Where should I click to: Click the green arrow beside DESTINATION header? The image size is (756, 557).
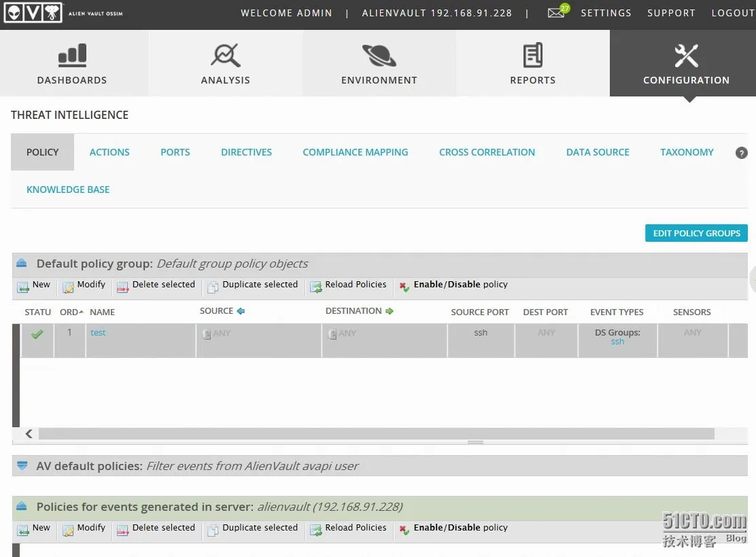pyautogui.click(x=390, y=311)
